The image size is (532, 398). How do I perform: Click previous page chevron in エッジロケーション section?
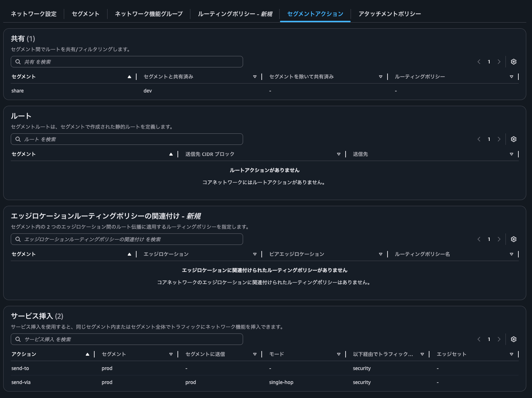point(479,239)
